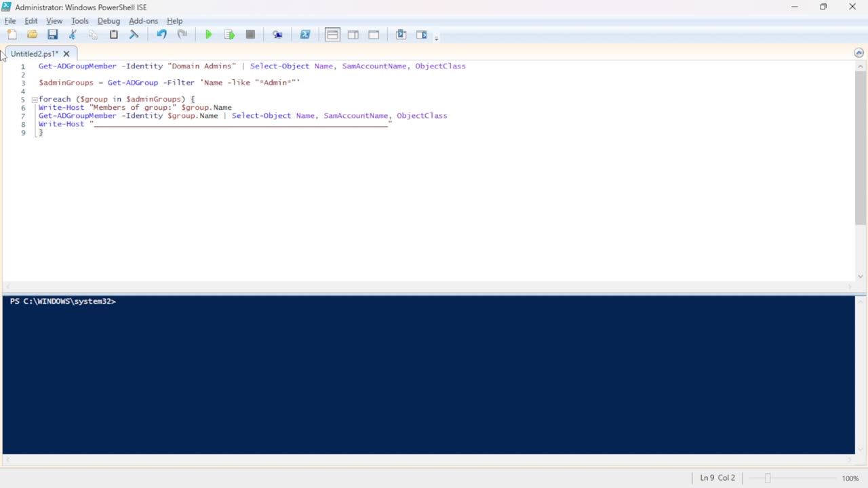Click the Ln 9 Col 2 status indicator
The image size is (868, 488).
(x=717, y=478)
